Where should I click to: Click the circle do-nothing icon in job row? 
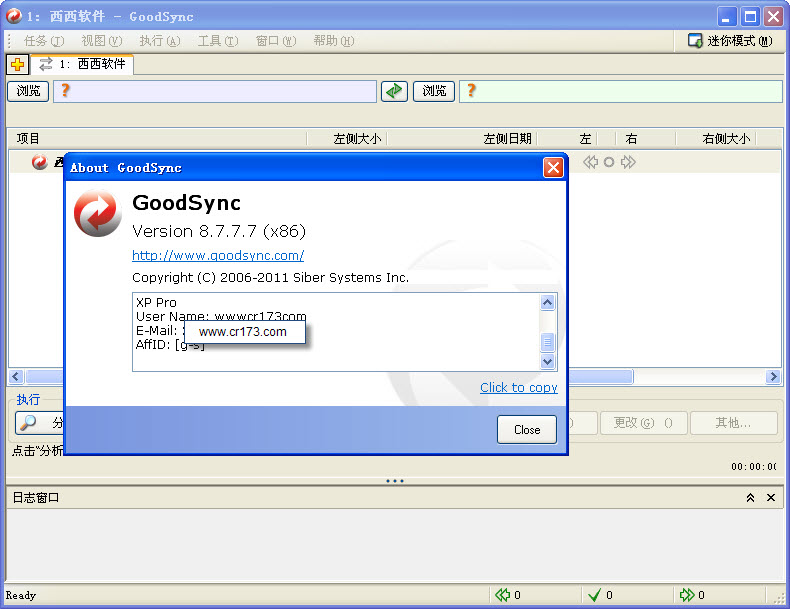(609, 162)
